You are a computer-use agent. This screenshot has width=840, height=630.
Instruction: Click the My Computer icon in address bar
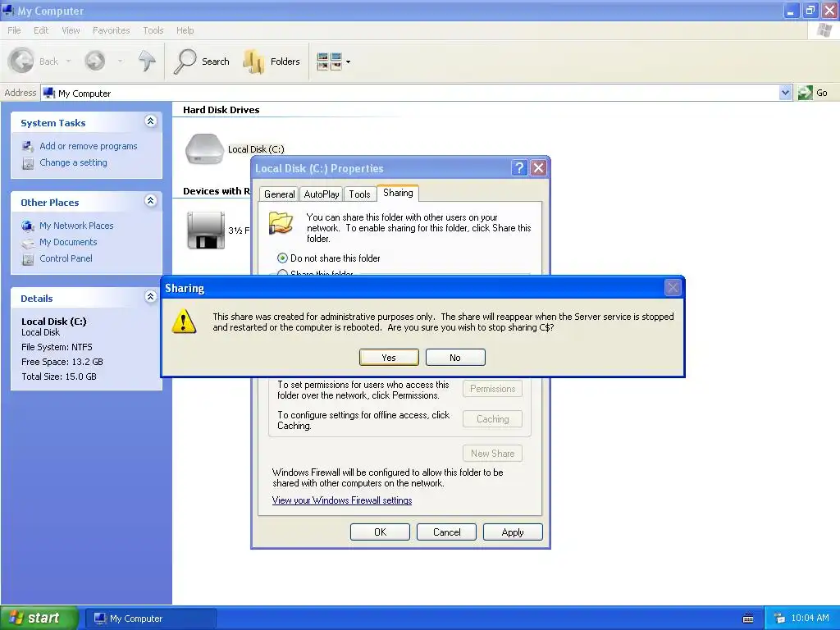pyautogui.click(x=49, y=94)
